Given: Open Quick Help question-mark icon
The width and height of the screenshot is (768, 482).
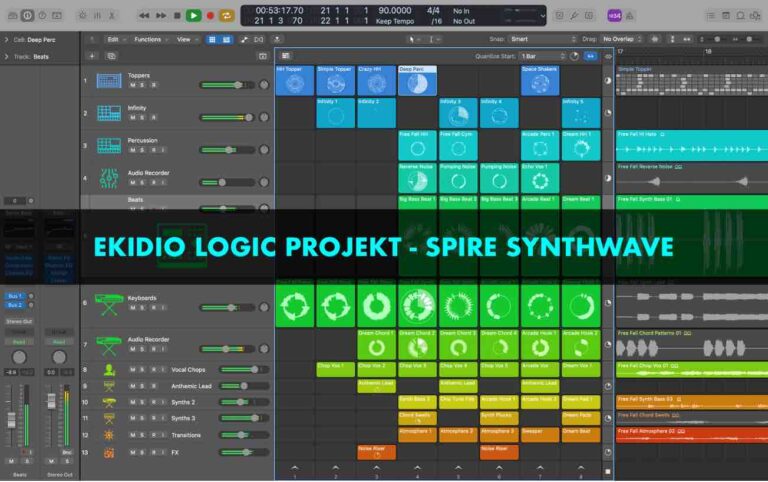Looking at the screenshot, I should coord(43,16).
